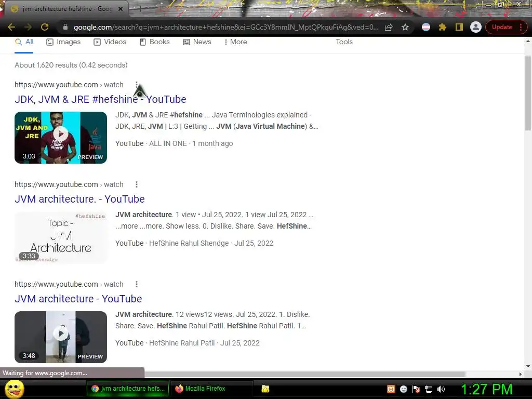Click the flag with red X tray icon
The image size is (532, 399).
click(416, 389)
